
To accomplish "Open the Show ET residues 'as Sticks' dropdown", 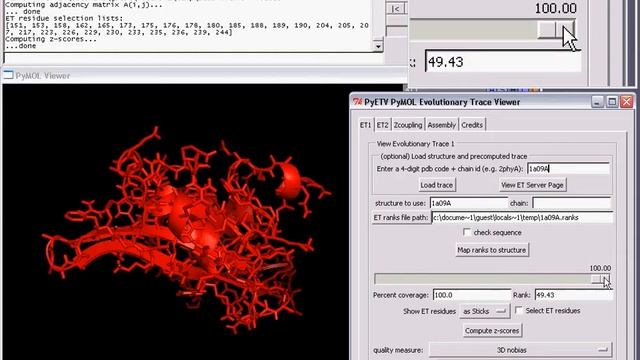I will click(484, 311).
